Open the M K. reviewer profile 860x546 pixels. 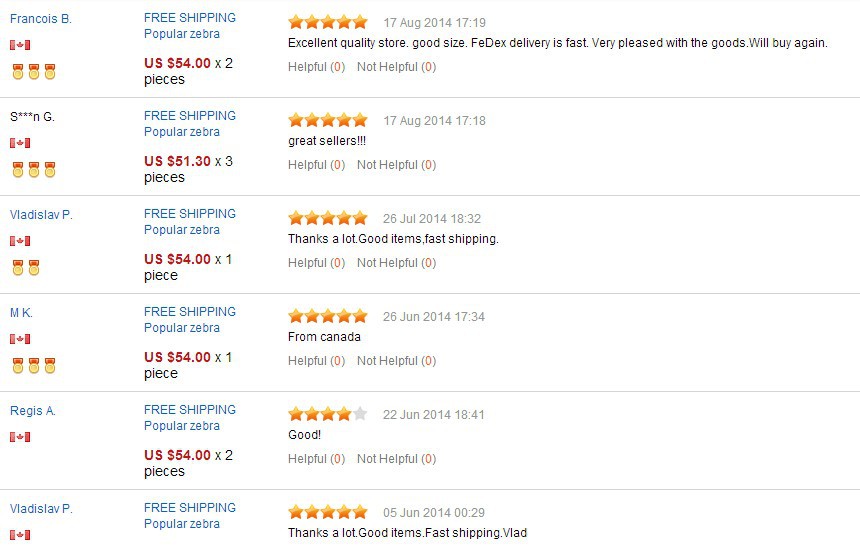(21, 313)
